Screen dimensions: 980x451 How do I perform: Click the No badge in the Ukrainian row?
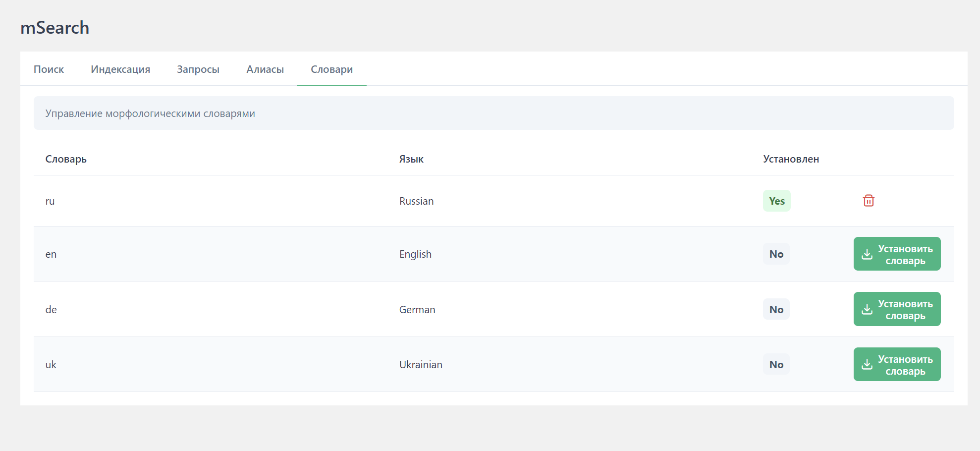(776, 365)
